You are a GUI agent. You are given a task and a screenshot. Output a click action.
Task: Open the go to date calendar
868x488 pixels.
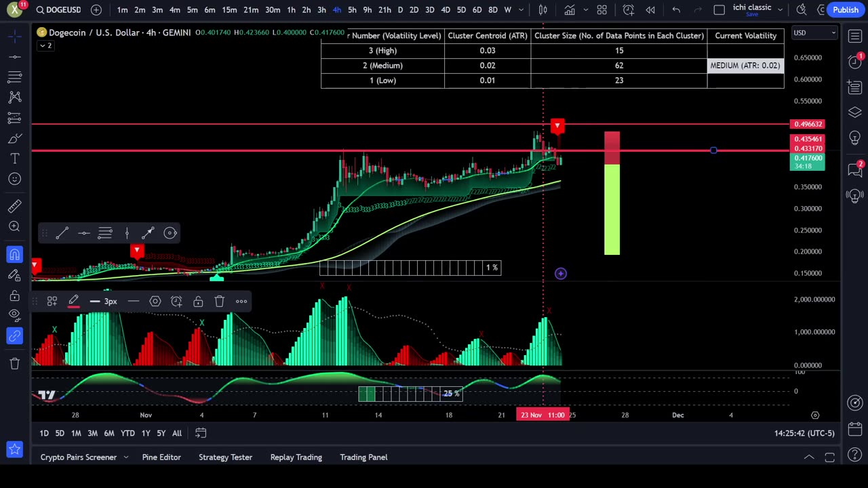[201, 433]
